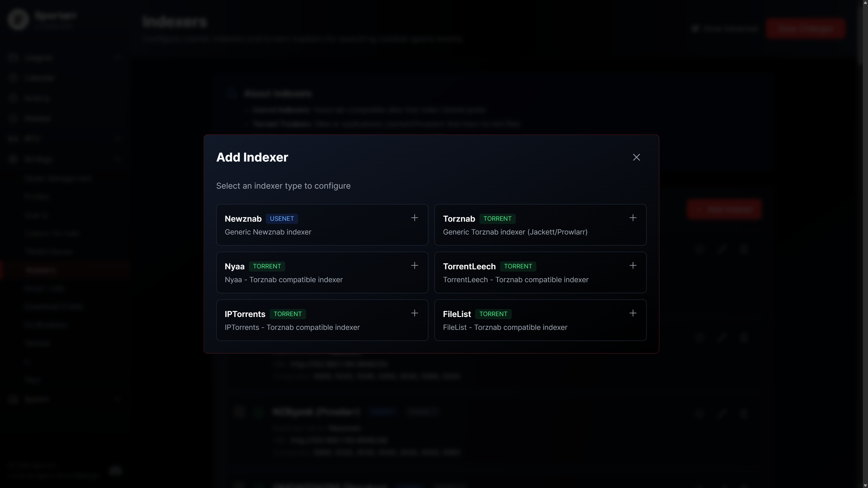Screen dimensions: 868x488
Task: Click 'Nyaa - Torznab compatible indexer' text
Action: point(283,280)
